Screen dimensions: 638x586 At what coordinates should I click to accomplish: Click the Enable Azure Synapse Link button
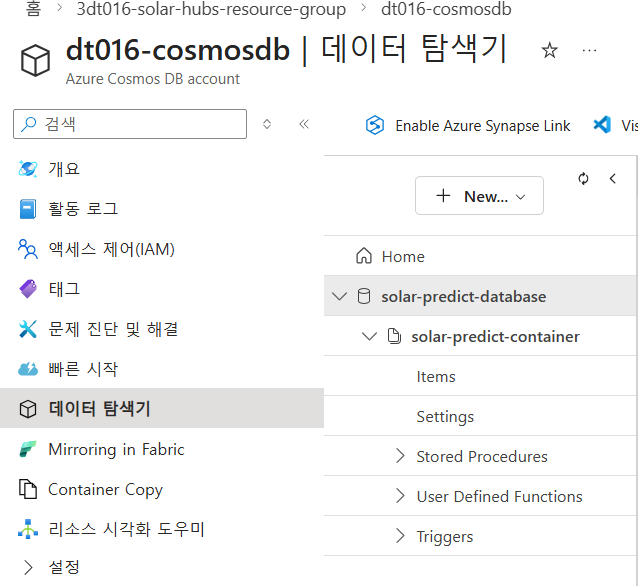(x=468, y=125)
